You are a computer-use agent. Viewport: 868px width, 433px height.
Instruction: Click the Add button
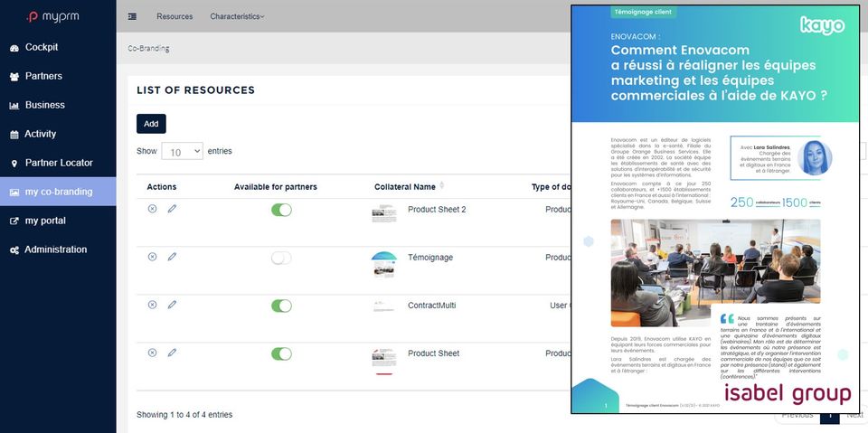tap(151, 124)
